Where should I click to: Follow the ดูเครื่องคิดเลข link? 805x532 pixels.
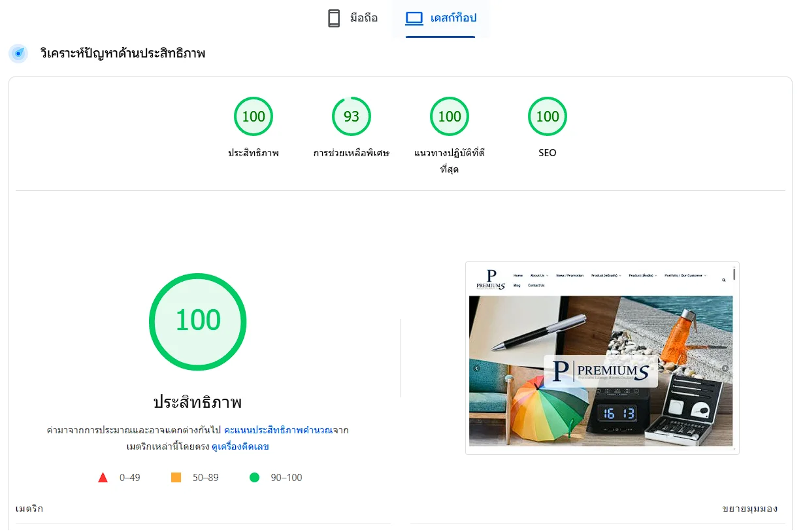tap(240, 447)
